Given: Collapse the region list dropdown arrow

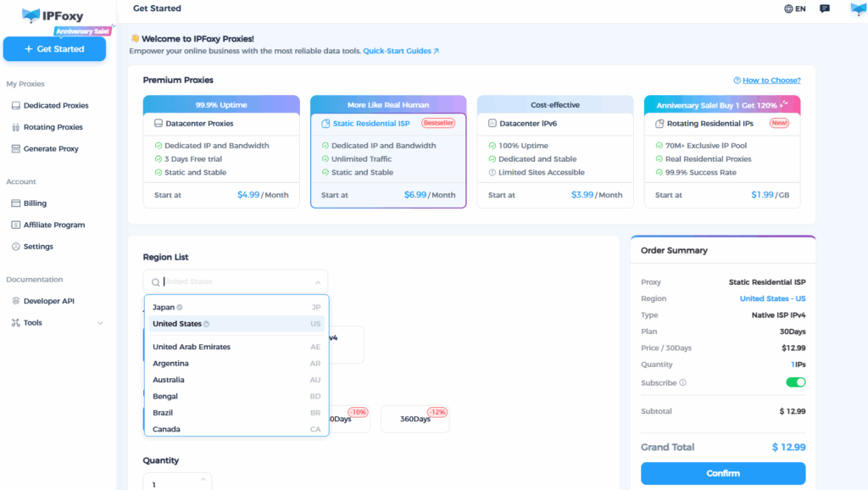Looking at the screenshot, I should [318, 282].
